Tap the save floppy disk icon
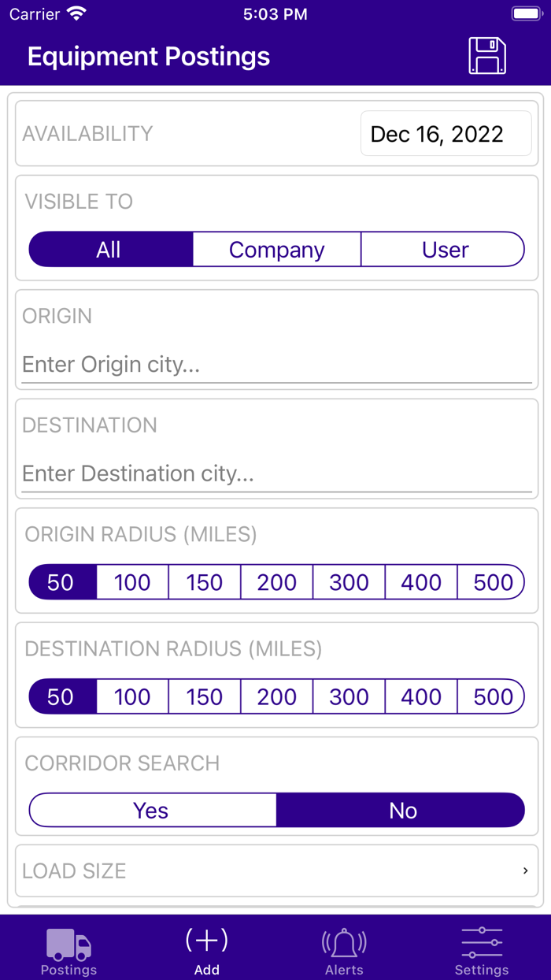The image size is (551, 980). [x=486, y=55]
